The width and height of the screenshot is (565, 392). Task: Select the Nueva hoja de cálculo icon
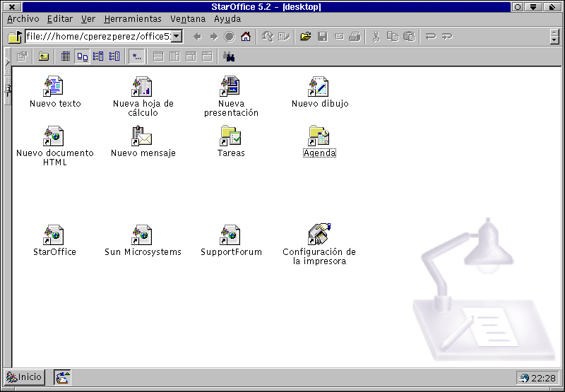(142, 87)
